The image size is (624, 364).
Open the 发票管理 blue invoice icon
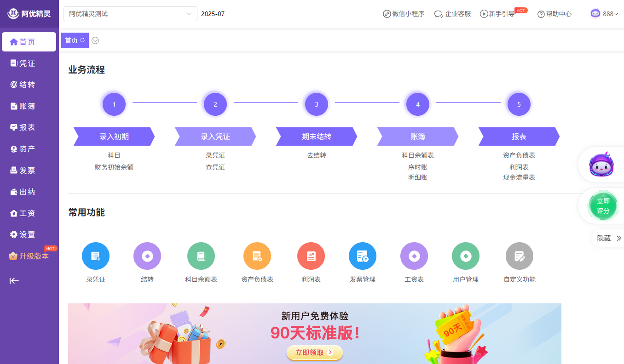[x=363, y=256]
